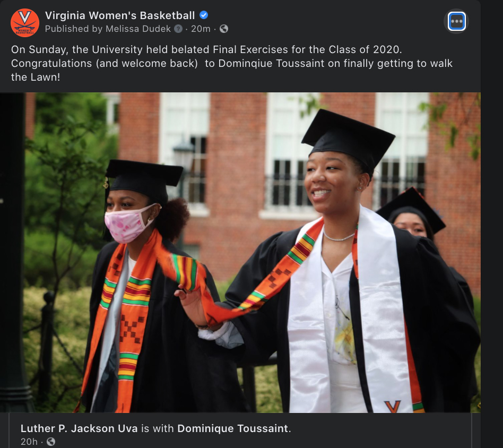Open Melissa Dudek publisher link
Screen dimensions: 503x448
tap(138, 29)
